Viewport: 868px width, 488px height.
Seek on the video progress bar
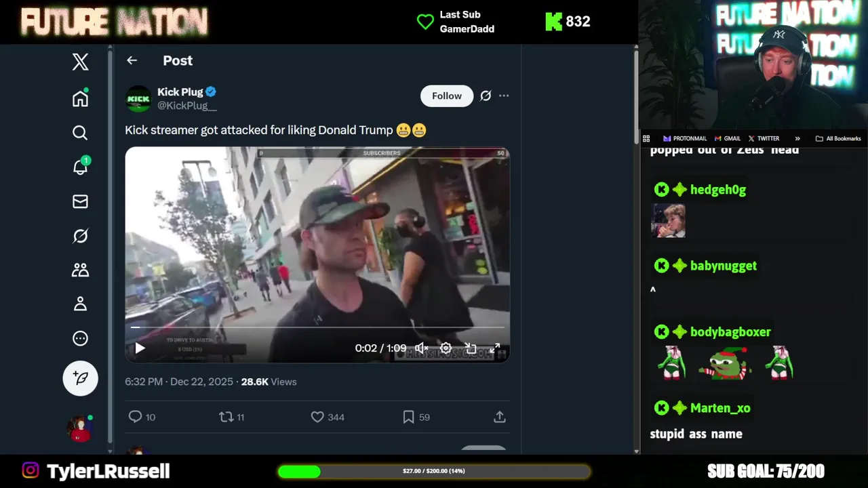pos(317,327)
